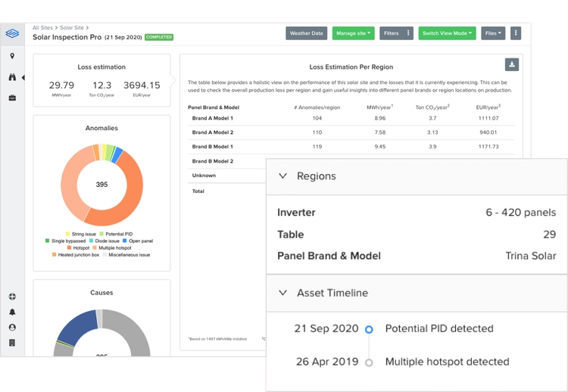
Task: Select the Total row label
Action: click(198, 191)
